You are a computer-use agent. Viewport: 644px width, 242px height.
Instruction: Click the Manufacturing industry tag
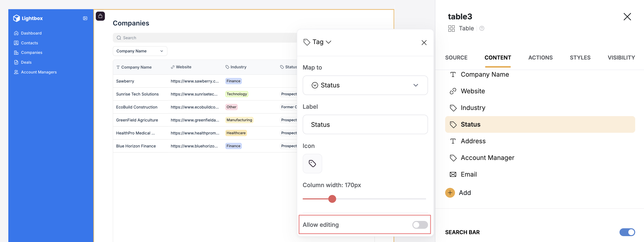click(x=239, y=120)
